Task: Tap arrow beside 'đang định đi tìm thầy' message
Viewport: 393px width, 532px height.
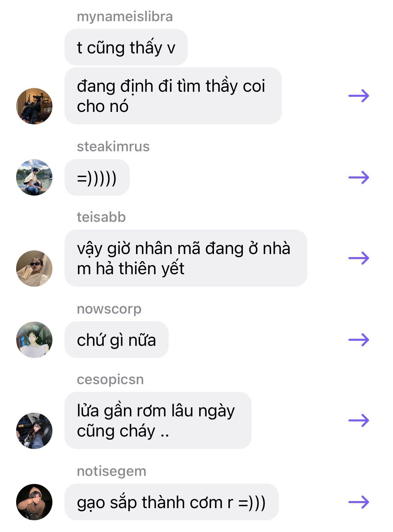Action: 359,96
